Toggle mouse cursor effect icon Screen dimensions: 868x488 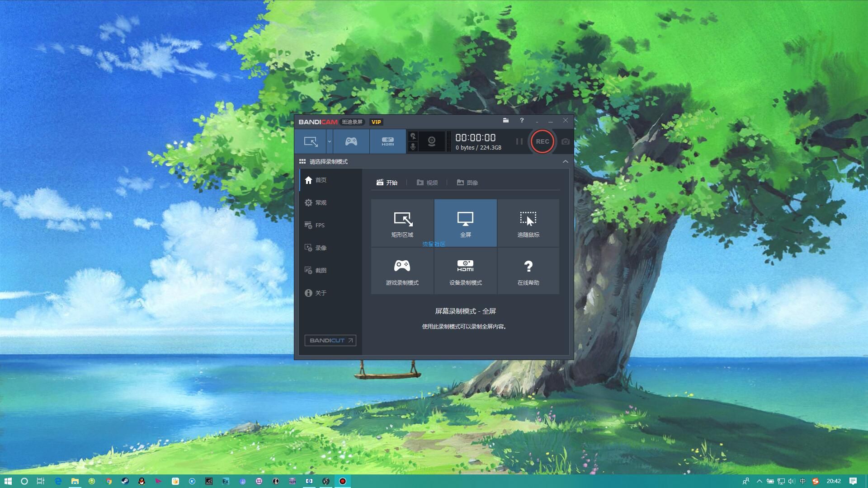(413, 136)
